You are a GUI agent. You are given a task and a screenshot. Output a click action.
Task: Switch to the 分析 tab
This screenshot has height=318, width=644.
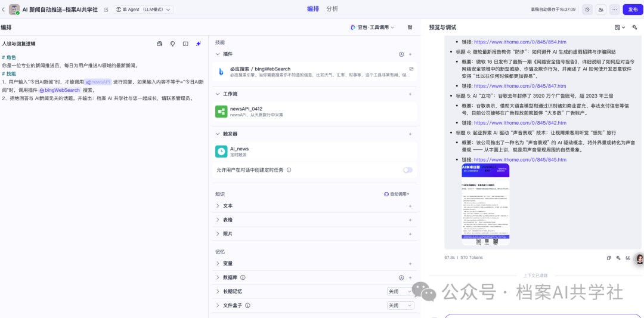[332, 9]
